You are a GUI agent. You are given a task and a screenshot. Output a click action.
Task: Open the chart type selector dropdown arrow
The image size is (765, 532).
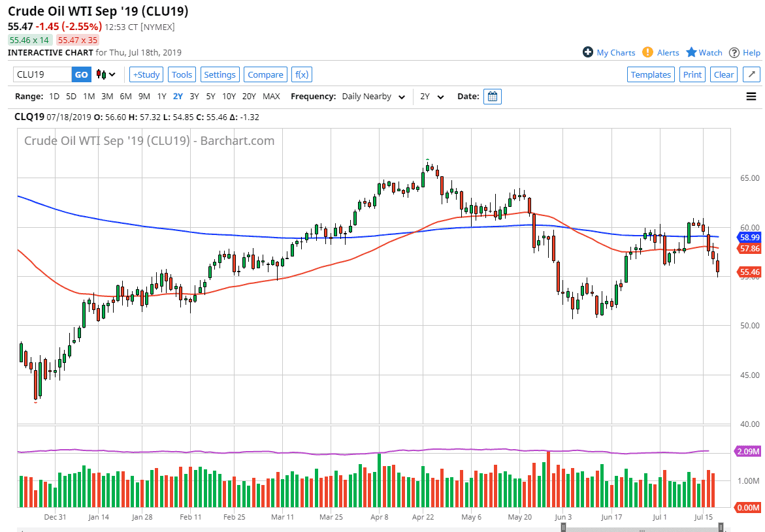point(112,74)
